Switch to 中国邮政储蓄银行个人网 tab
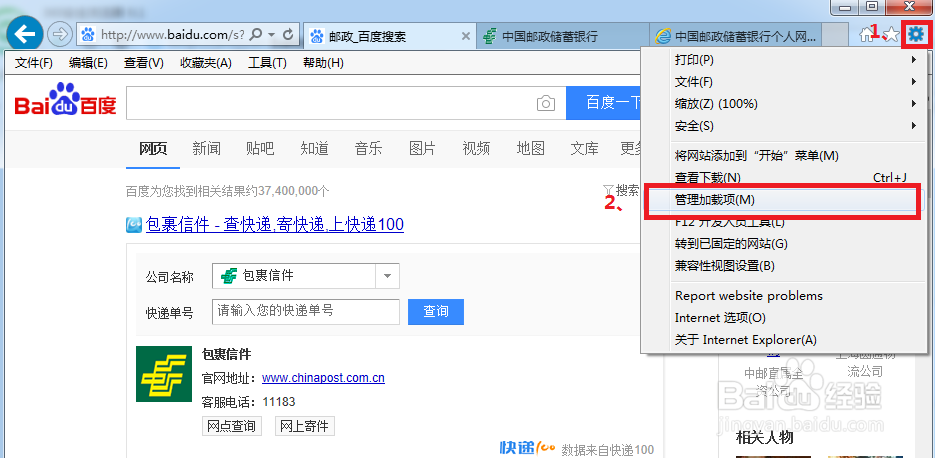935x458 pixels. pos(736,36)
